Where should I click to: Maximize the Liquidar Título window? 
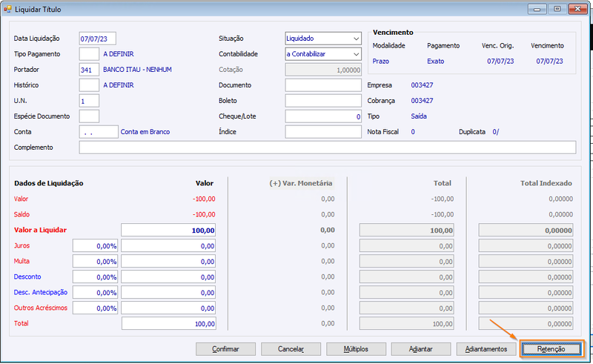557,9
